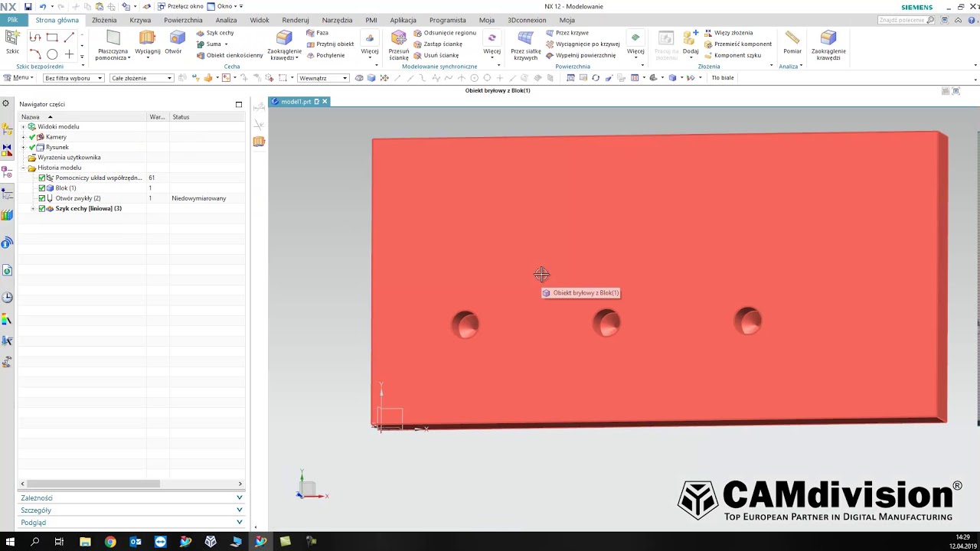The width and height of the screenshot is (980, 551).
Task: Click Odsunięcie regionu tool
Action: 444,33
